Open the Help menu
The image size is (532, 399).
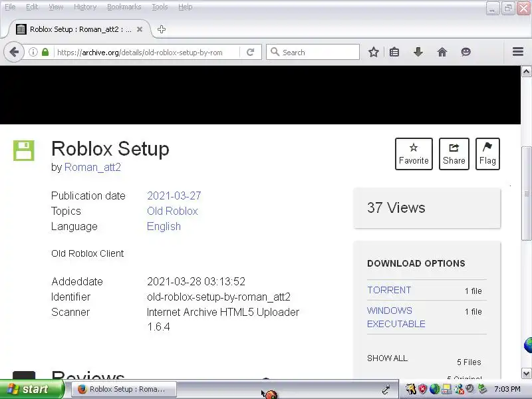point(186,7)
